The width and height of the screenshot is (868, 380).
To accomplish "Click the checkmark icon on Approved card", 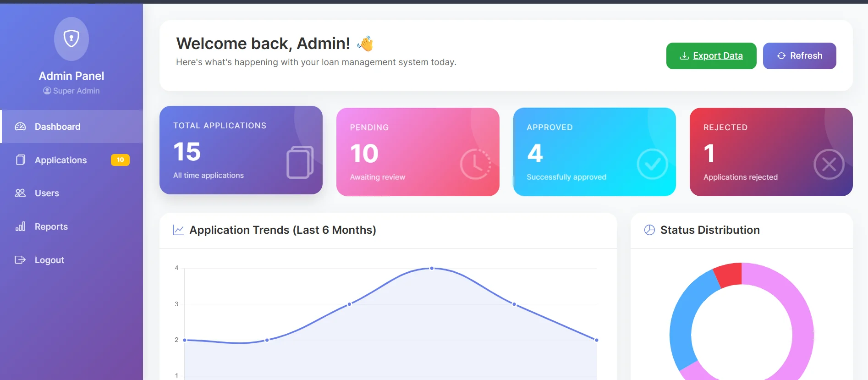I will [652, 164].
